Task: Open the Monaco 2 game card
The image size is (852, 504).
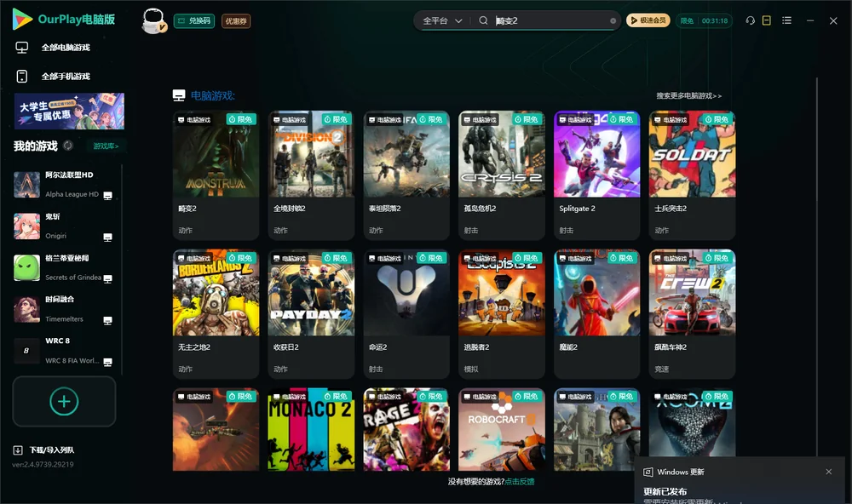Action: [311, 429]
